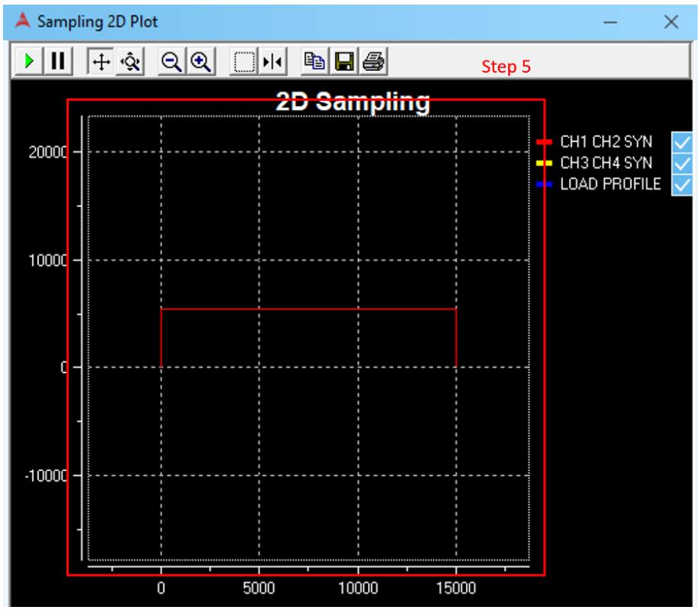Print the plot with the printer icon
This screenshot has height=610, width=700.
point(373,61)
